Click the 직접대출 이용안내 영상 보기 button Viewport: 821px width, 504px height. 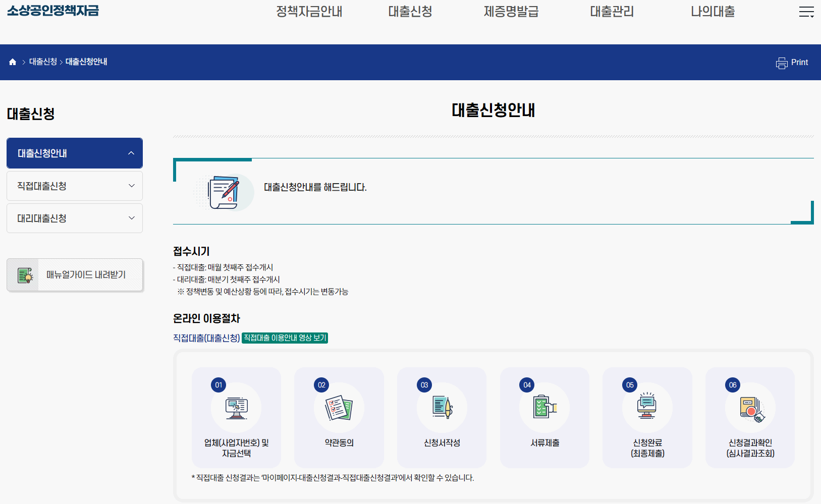point(285,338)
